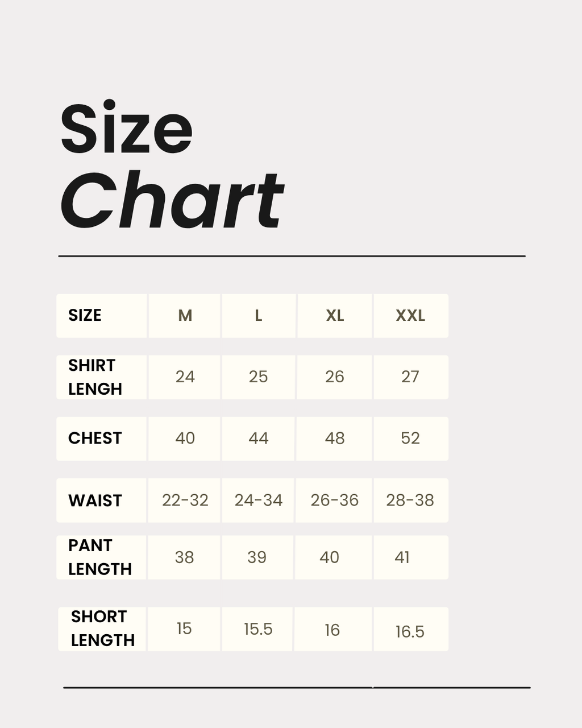Select chest value 52 for XXL
The width and height of the screenshot is (582, 728).
pos(411,439)
